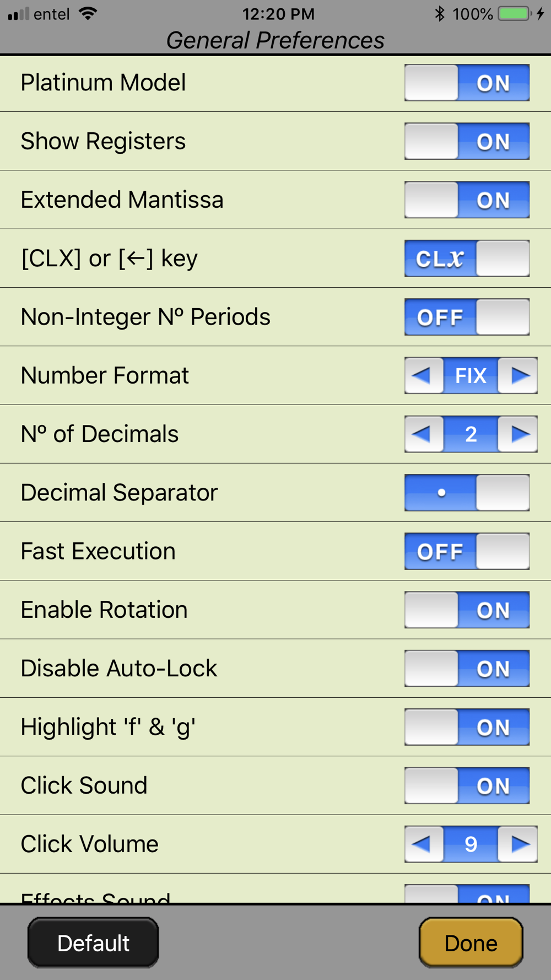Tap the Default button
Screen dimensions: 551x980
[93, 943]
